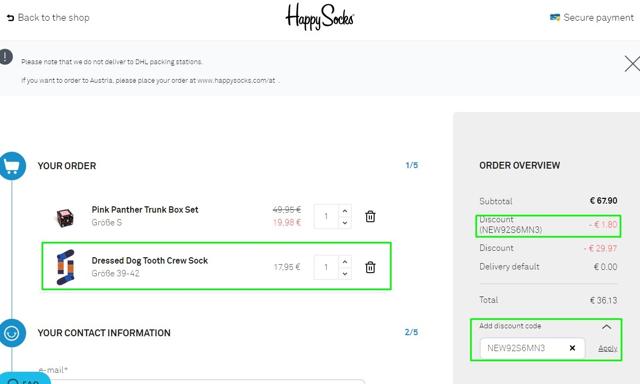The height and width of the screenshot is (384, 640).
Task: Select the reduced price 19,98 €
Action: 287,222
